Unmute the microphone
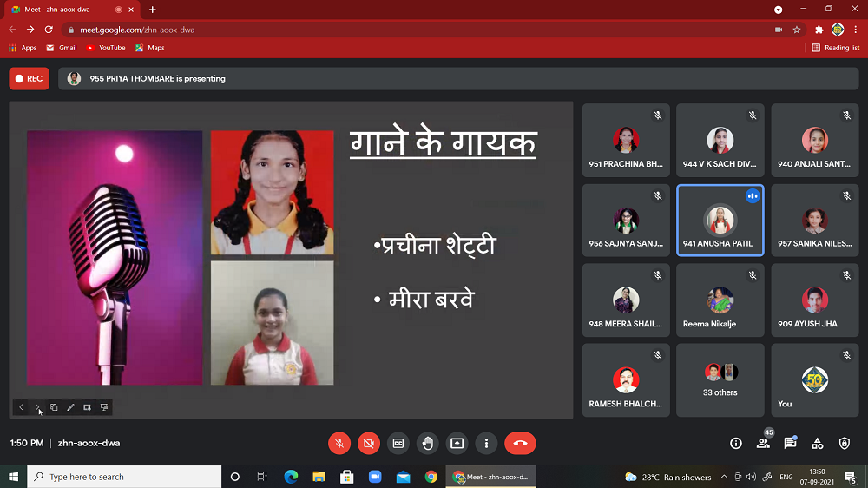 click(339, 443)
